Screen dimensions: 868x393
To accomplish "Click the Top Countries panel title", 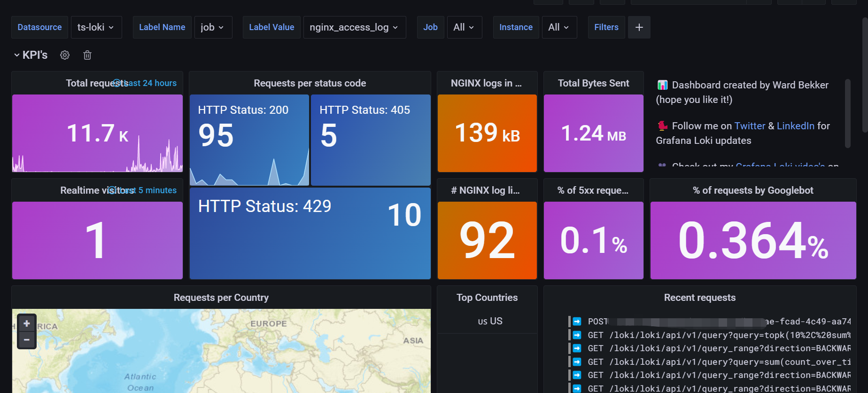I will pyautogui.click(x=487, y=298).
